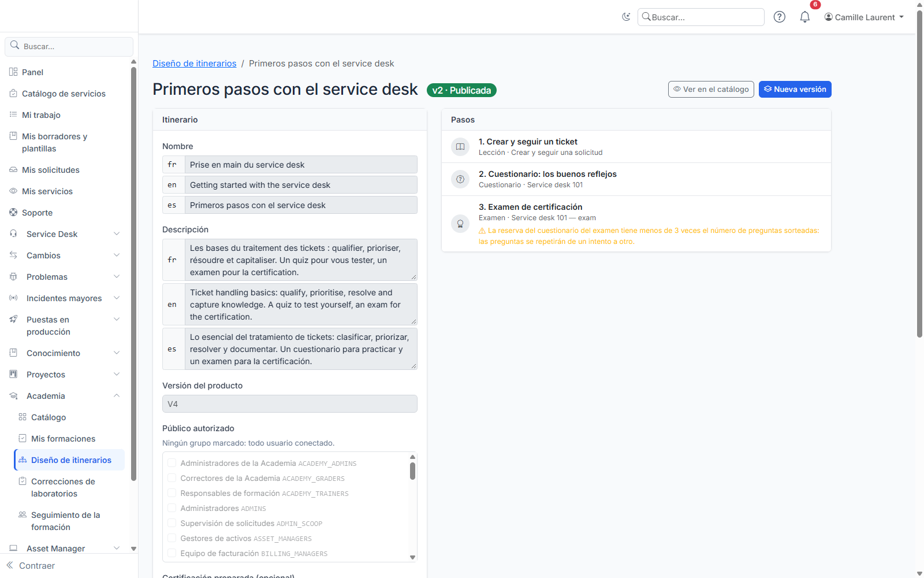This screenshot has width=924, height=578.
Task: Check Administradores de la Academia checkbox
Action: pos(172,463)
